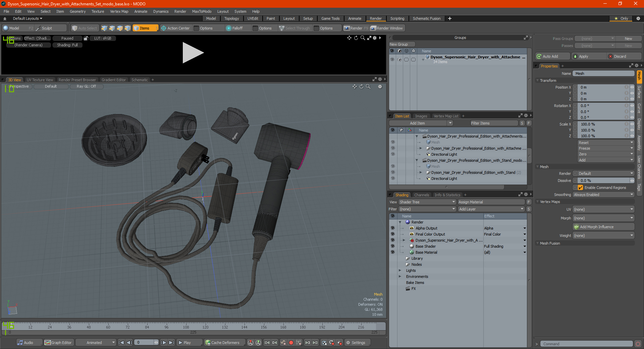Toggle visibility of Base Shader layer
644x349 pixels.
point(392,246)
